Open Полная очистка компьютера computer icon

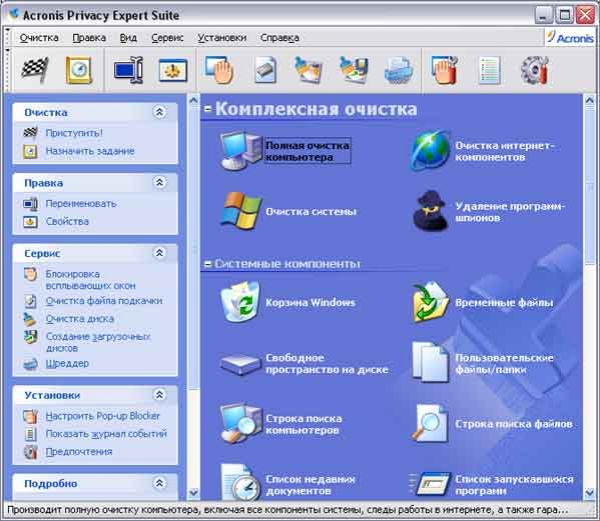click(x=240, y=151)
